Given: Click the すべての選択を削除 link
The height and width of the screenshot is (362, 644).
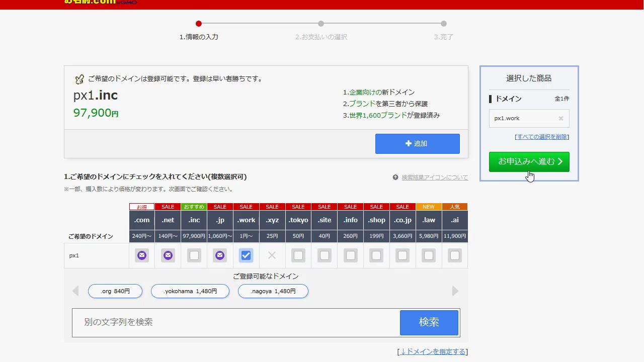Looking at the screenshot, I should (x=542, y=137).
